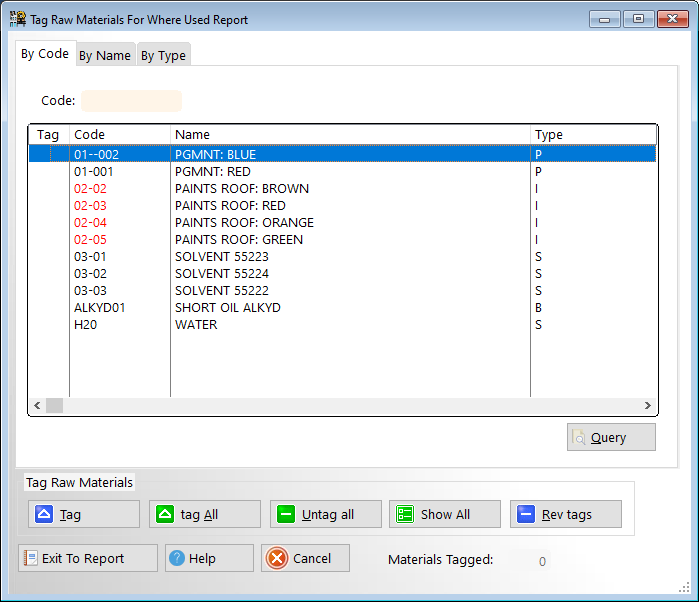Image resolution: width=699 pixels, height=602 pixels.
Task: Click the Rev tags blue icon
Action: [526, 514]
